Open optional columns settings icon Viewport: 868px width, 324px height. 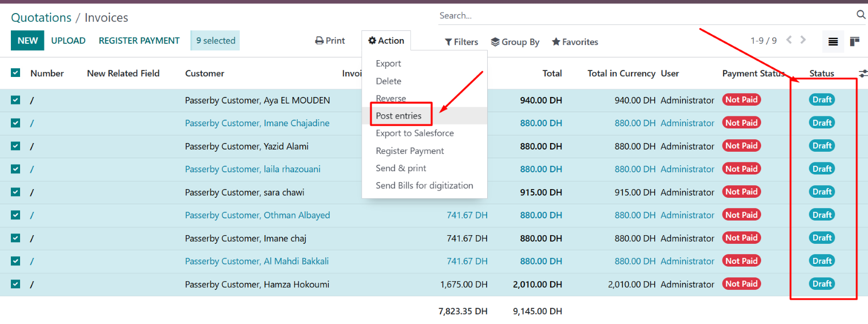click(x=863, y=73)
